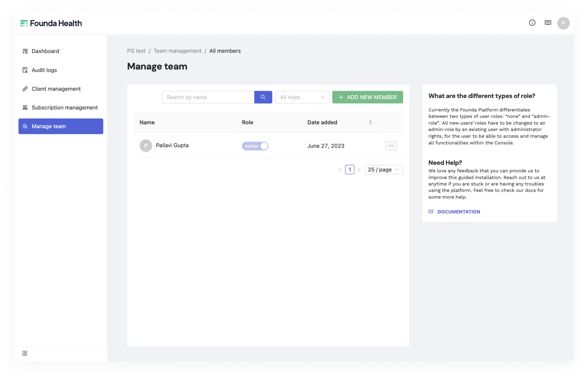The image size is (588, 379).
Task: Click the blue search magnifier button
Action: 263,97
